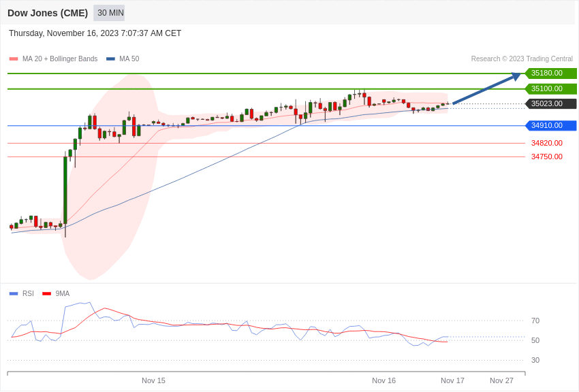Click the blue MA 50 legend swatch
Screen dimensions: 579x392
(110, 59)
